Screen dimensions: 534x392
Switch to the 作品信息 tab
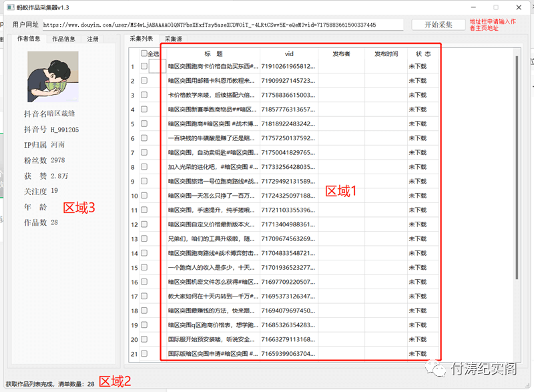63,39
